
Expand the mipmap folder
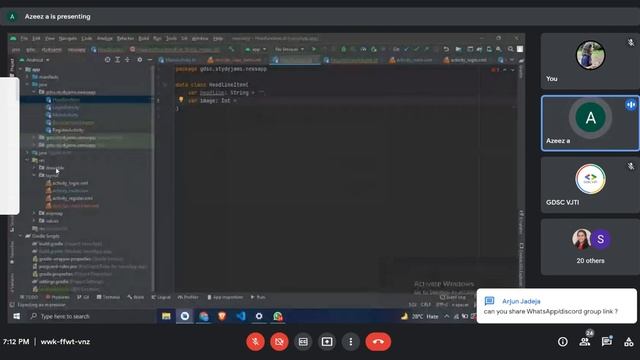click(x=34, y=213)
